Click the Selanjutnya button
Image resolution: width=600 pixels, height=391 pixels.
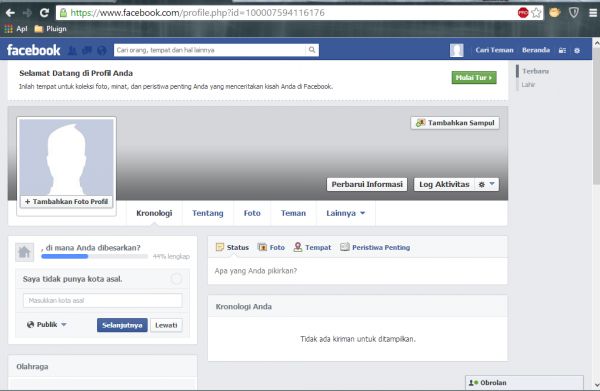[122, 325]
